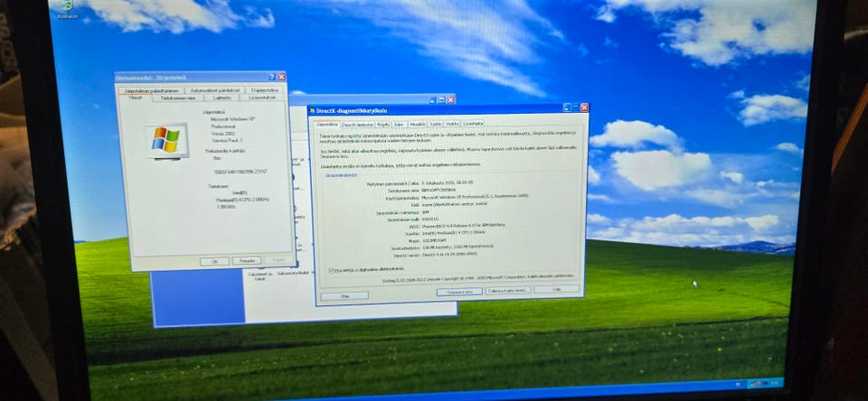Viewport: 868px width, 401px height.
Task: Select the Verkko tab in DirectX tool
Action: click(x=452, y=124)
